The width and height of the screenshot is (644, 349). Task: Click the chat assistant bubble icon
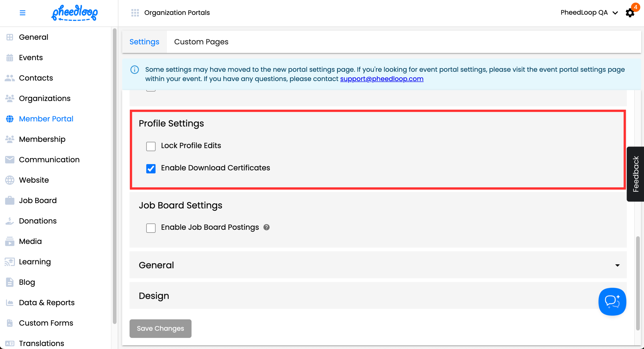tap(612, 302)
